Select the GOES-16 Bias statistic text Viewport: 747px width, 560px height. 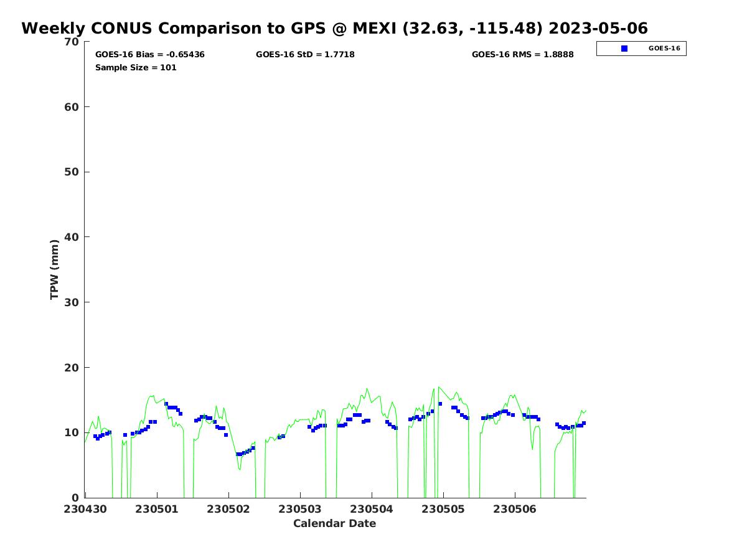pyautogui.click(x=149, y=55)
